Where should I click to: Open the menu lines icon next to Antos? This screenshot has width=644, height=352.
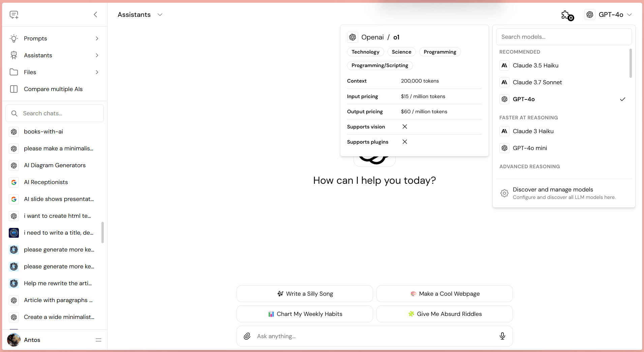pos(98,340)
